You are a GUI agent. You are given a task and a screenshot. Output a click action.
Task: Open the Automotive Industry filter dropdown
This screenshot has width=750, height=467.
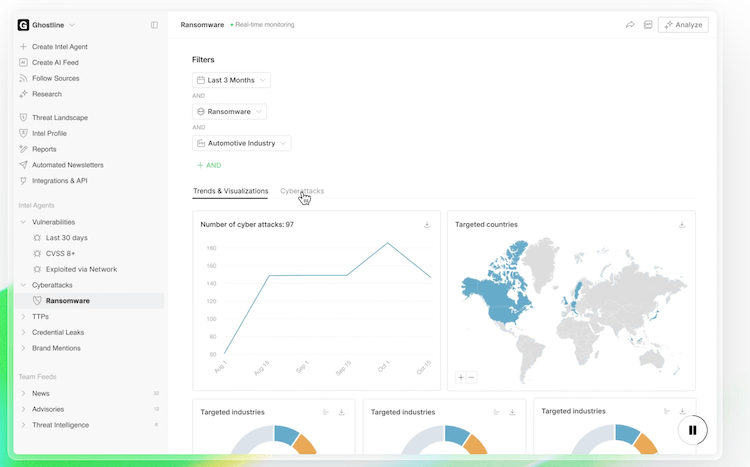pyautogui.click(x=241, y=143)
